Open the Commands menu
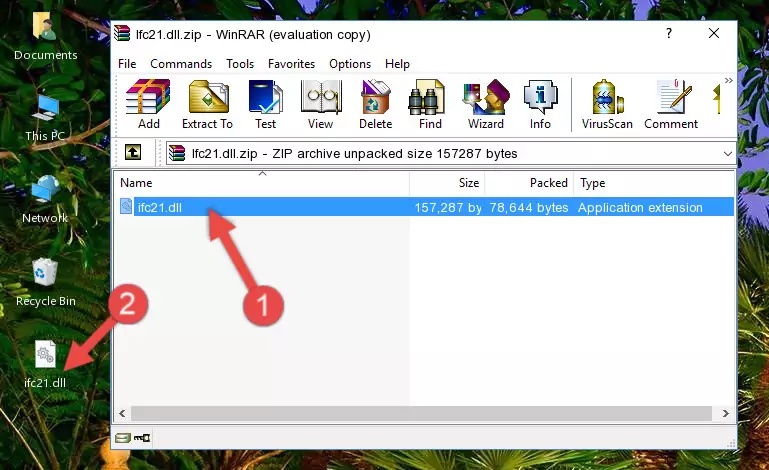This screenshot has width=769, height=470. click(x=181, y=64)
